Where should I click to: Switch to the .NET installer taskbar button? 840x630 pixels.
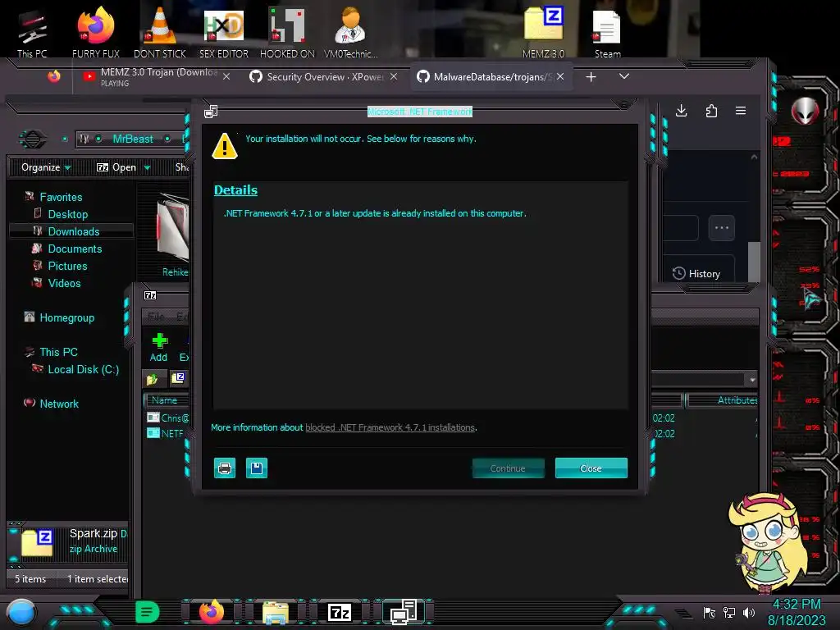click(x=404, y=612)
